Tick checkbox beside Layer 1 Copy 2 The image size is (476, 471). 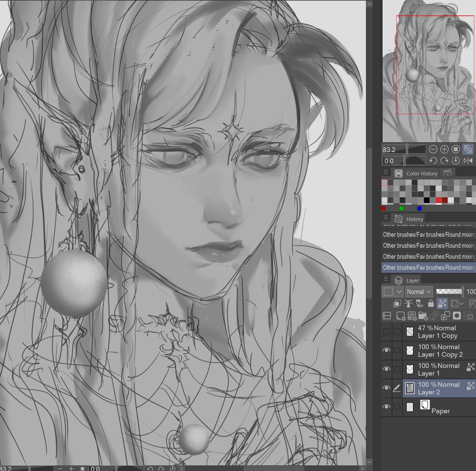tap(397, 350)
